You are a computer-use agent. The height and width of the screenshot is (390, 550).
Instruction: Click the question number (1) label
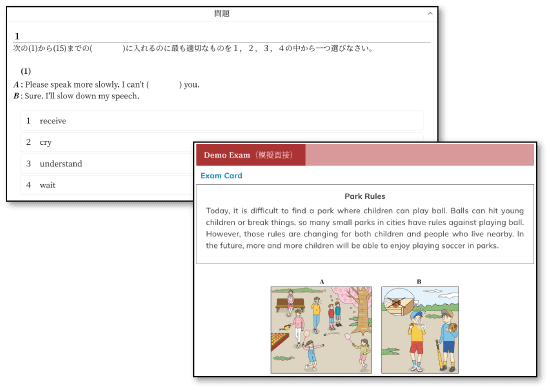click(x=26, y=71)
